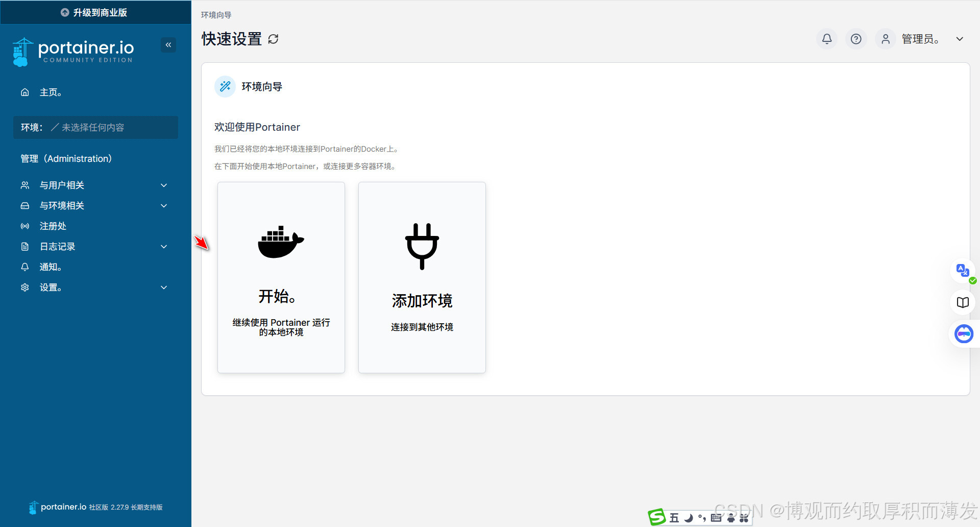Toggle full/half width moon icon in Sogou bar
This screenshot has height=527, width=980.
689,517
